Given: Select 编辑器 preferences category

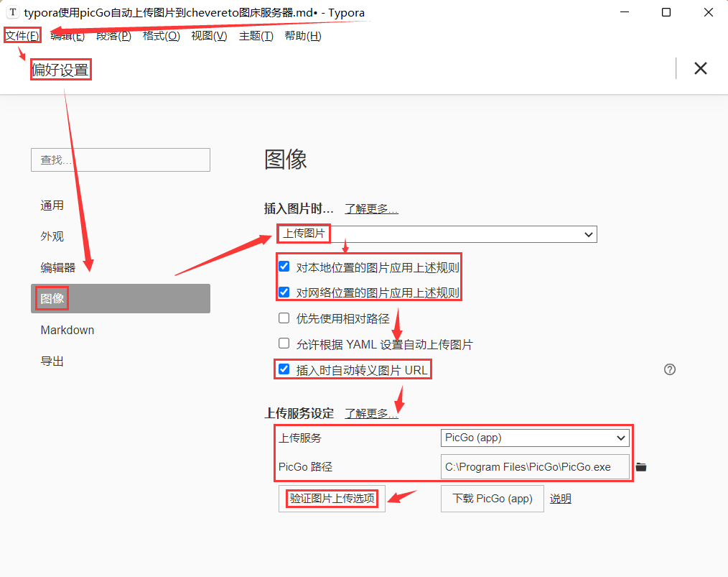Looking at the screenshot, I should pyautogui.click(x=120, y=267).
